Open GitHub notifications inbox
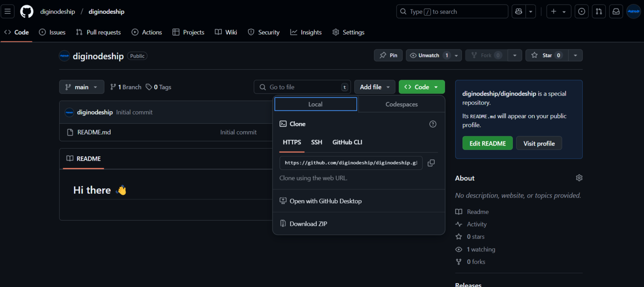The height and width of the screenshot is (287, 644). click(x=616, y=11)
